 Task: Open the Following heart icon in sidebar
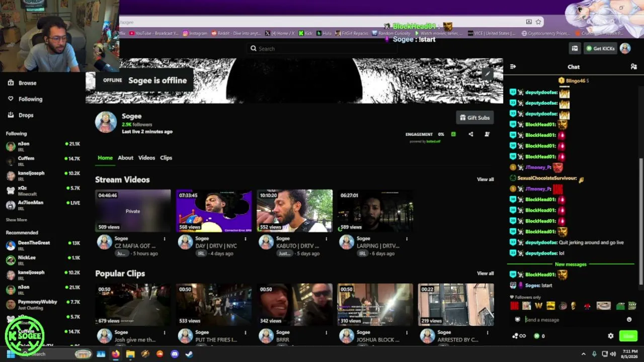pyautogui.click(x=11, y=99)
